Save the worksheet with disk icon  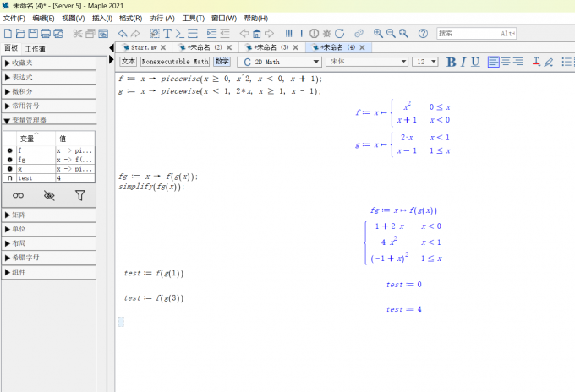(33, 33)
